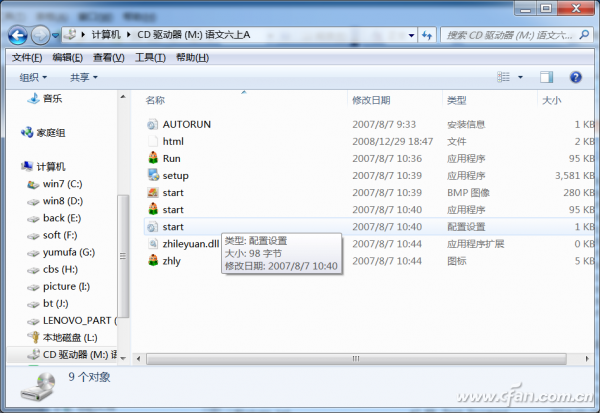The image size is (600, 413).
Task: Select 家庭组 in navigation pane
Action: point(51,133)
